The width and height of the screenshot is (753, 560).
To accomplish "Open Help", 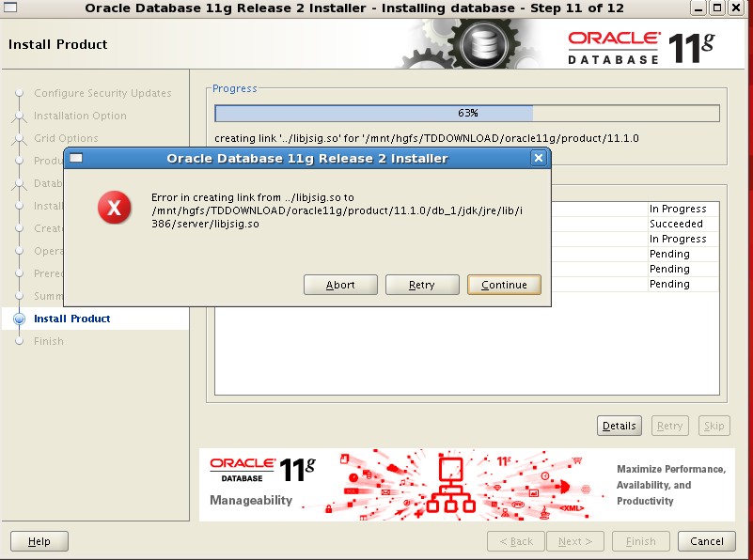I will point(39,541).
